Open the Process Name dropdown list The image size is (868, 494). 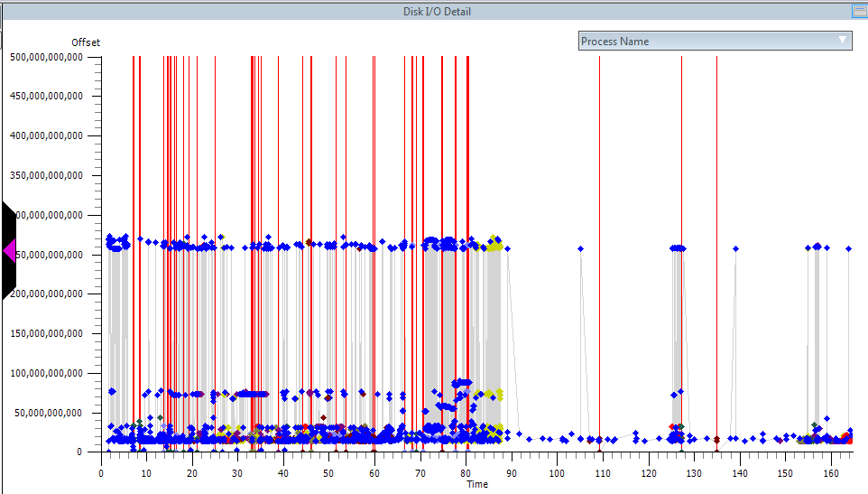coord(715,41)
